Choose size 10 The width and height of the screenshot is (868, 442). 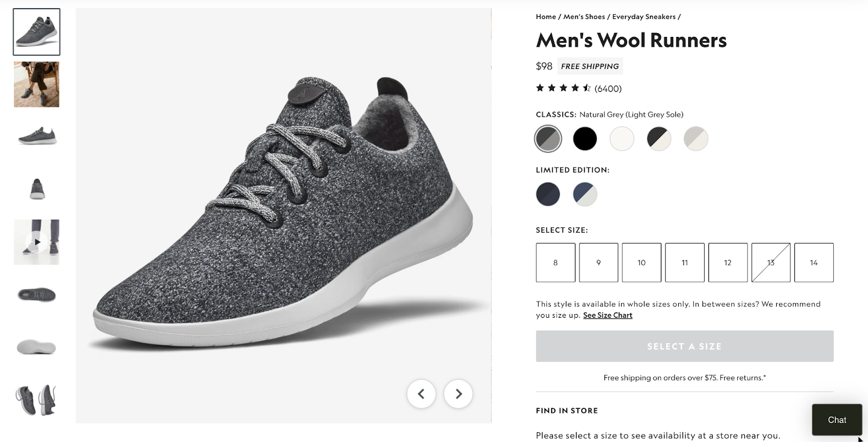pos(641,262)
